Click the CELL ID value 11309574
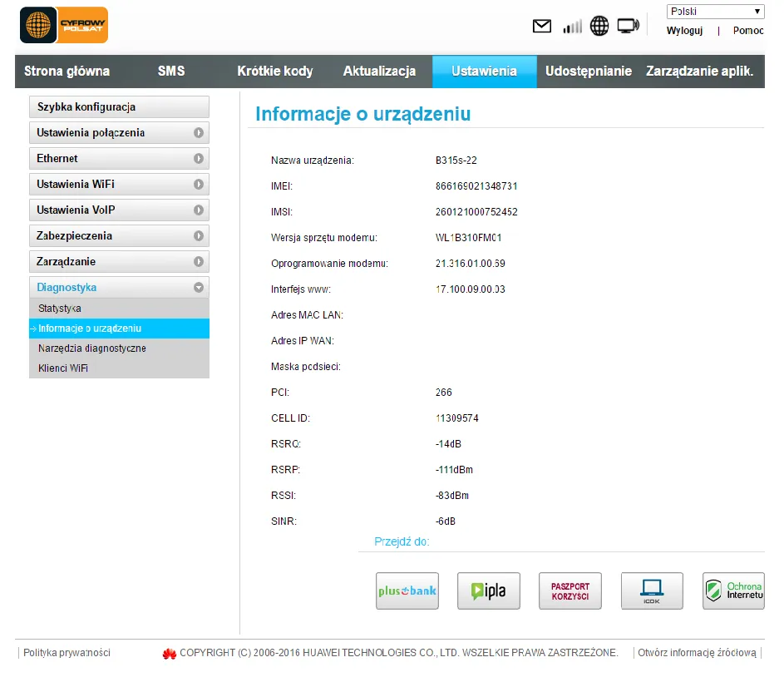The height and width of the screenshot is (677, 784). pos(457,418)
